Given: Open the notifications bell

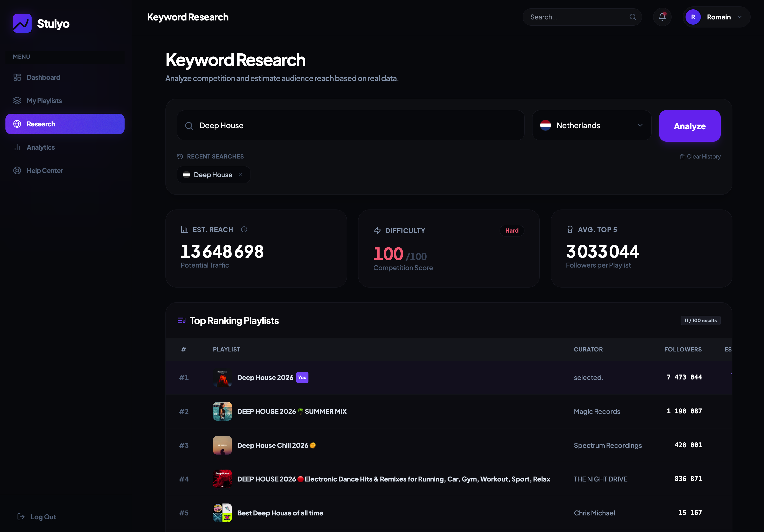Looking at the screenshot, I should 662,17.
